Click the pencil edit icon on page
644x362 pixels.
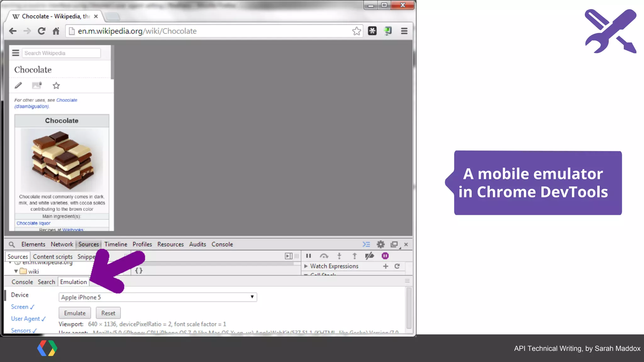(18, 85)
